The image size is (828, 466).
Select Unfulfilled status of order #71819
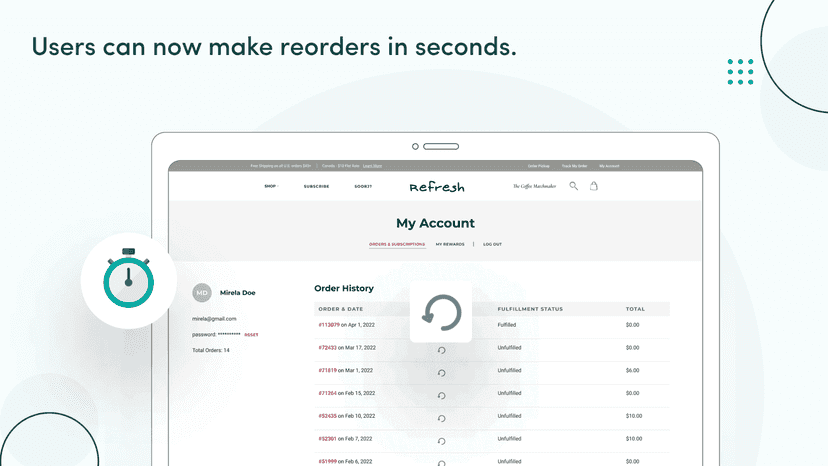(x=509, y=370)
